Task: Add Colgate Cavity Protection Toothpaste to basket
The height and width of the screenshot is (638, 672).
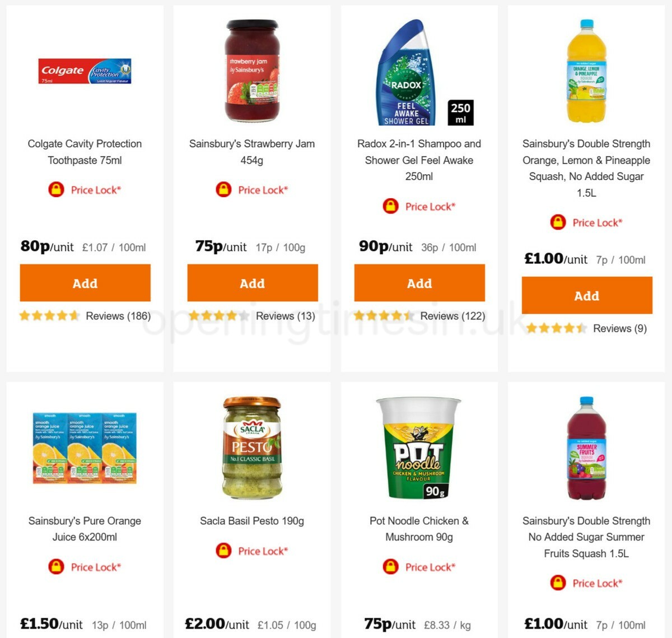Action: (85, 283)
